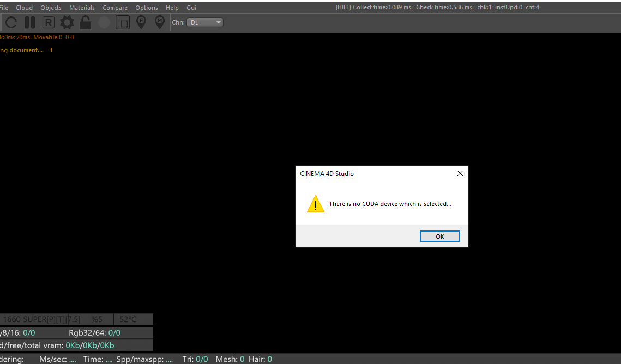
Task: Pause the render with the pause icon
Action: [x=30, y=22]
